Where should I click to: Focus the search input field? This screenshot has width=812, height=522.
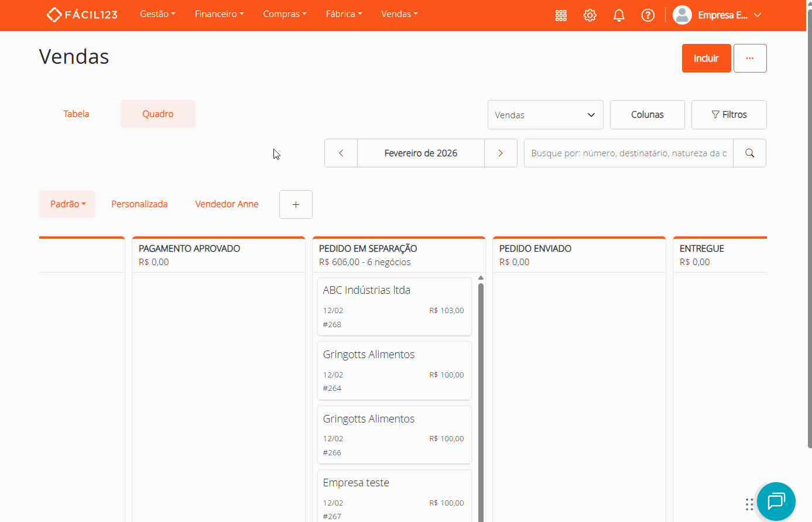[x=628, y=153]
